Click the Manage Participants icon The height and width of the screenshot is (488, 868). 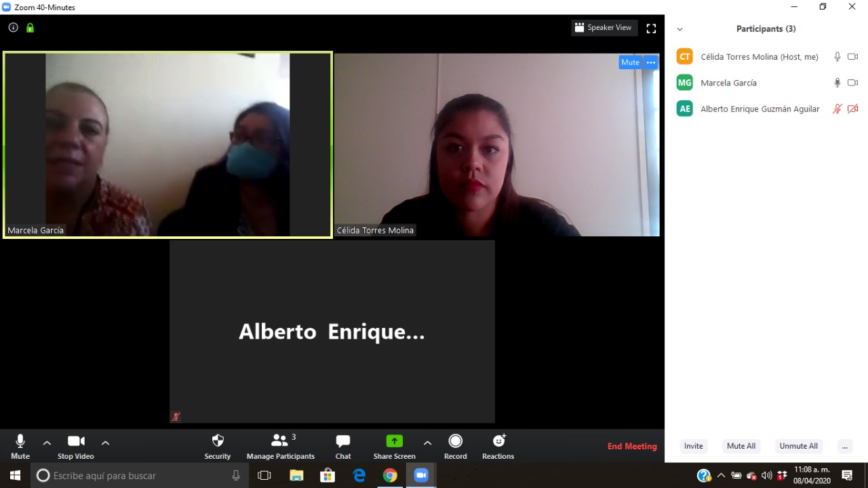(x=279, y=440)
